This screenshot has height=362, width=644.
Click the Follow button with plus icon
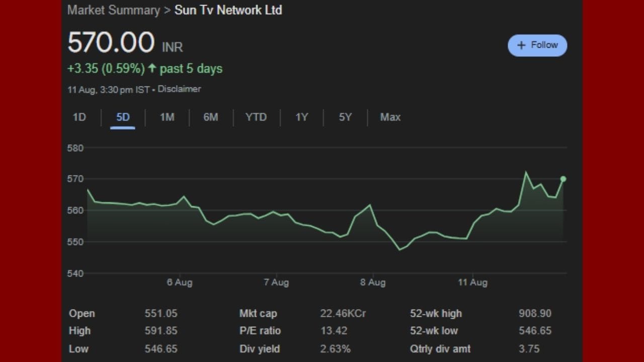537,45
